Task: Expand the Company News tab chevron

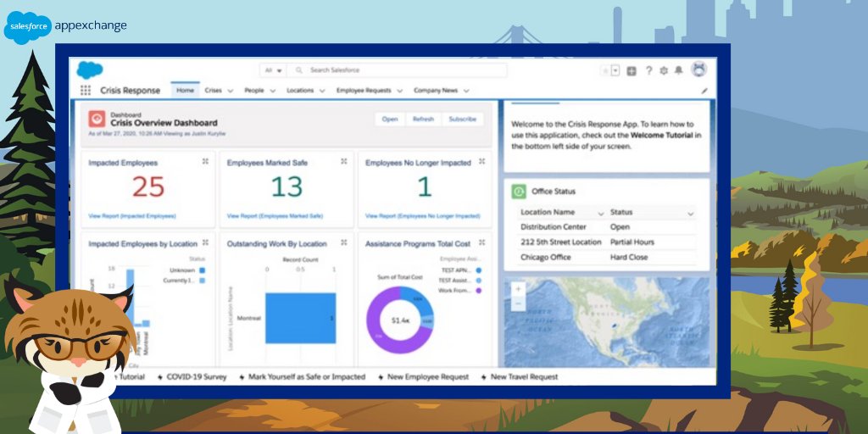Action: click(x=466, y=91)
